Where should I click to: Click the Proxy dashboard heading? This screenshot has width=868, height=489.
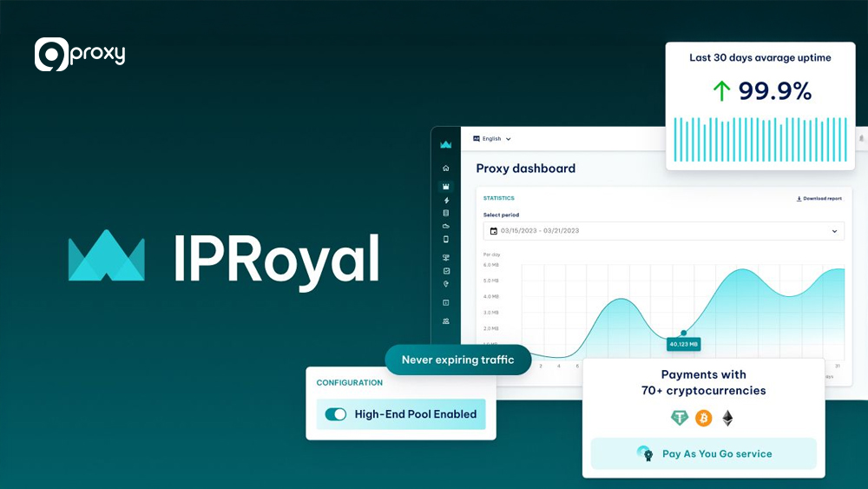click(x=525, y=169)
